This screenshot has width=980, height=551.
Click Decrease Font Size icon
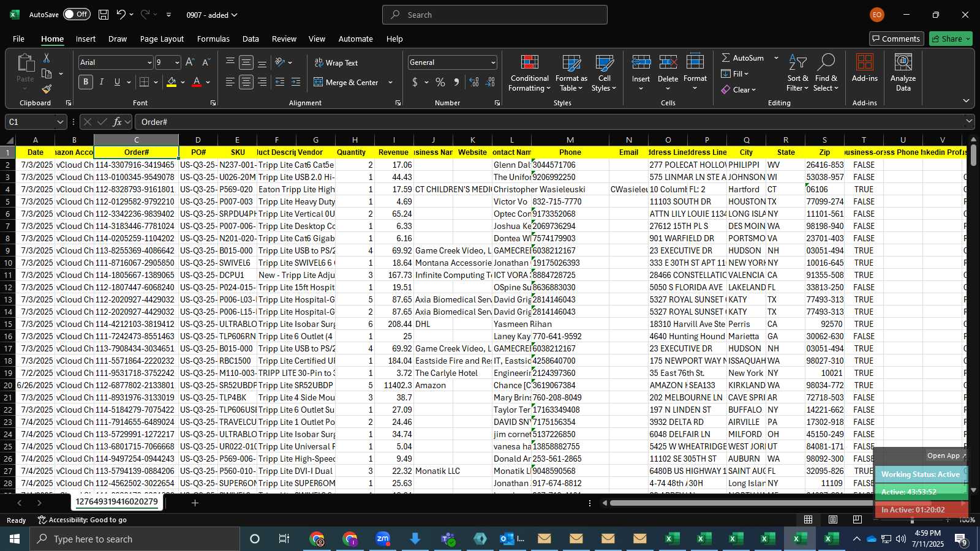[x=206, y=62]
